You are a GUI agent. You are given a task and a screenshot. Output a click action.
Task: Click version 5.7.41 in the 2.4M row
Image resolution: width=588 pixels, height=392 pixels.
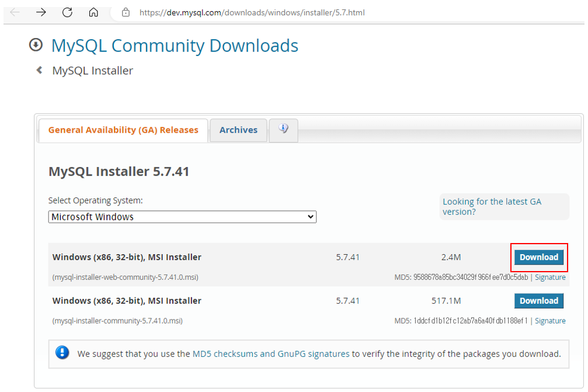click(x=347, y=257)
